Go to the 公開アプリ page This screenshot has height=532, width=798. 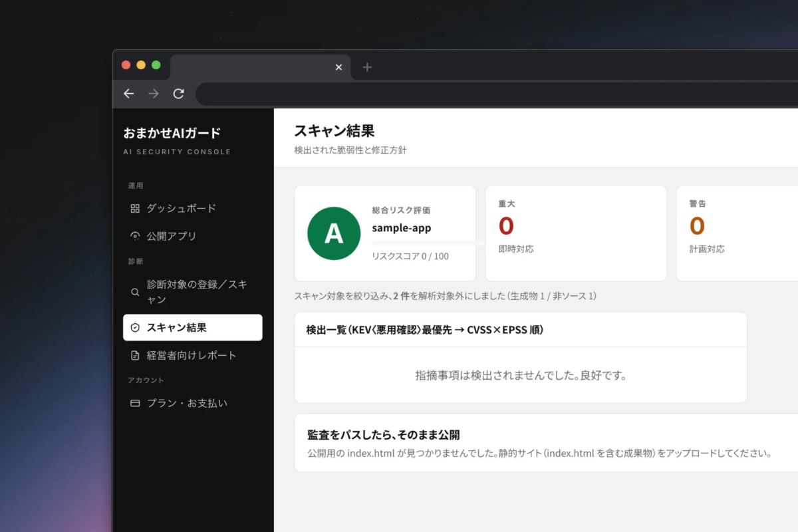pyautogui.click(x=193, y=236)
